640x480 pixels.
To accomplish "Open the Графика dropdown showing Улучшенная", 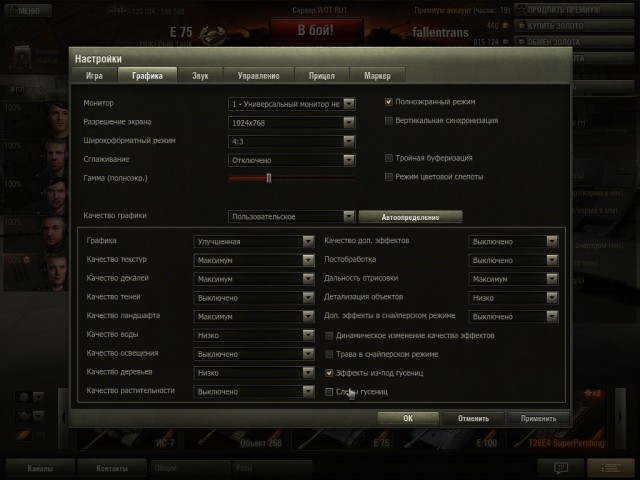I will click(x=254, y=242).
